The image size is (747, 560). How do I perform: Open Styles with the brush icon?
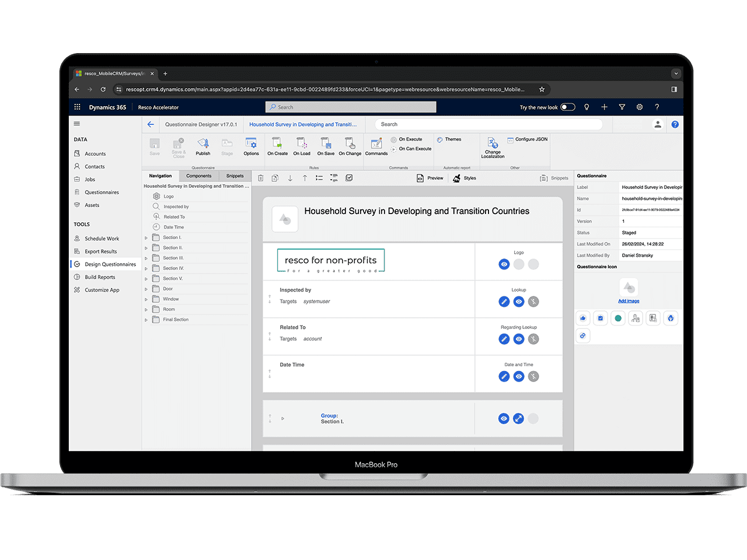[x=465, y=178]
